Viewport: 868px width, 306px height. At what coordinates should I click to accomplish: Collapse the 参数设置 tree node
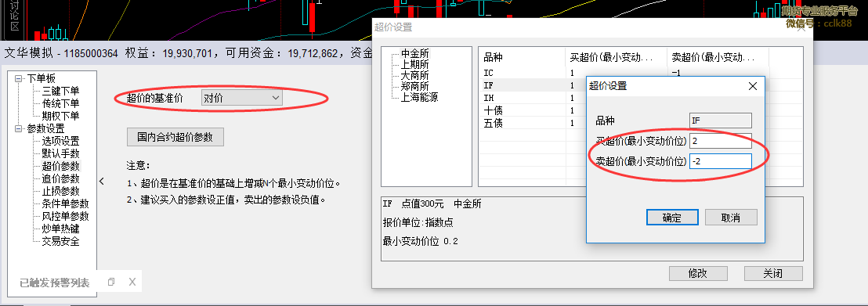pos(18,129)
